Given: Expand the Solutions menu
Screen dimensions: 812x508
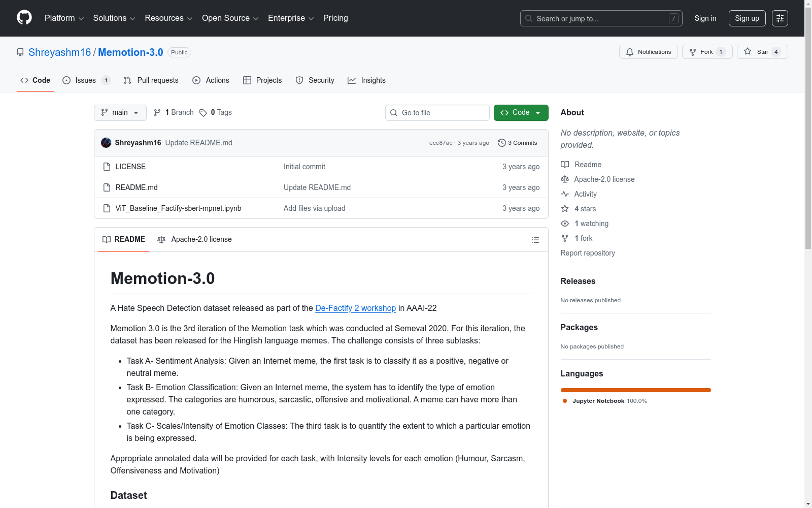Looking at the screenshot, I should point(114,18).
